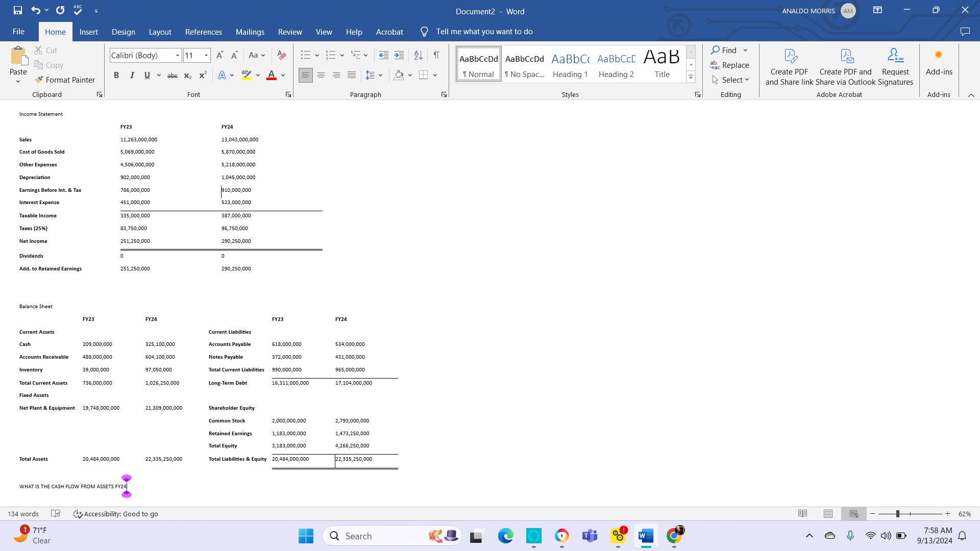Apply subscript formatting
Image resolution: width=980 pixels, height=551 pixels.
coord(187,75)
